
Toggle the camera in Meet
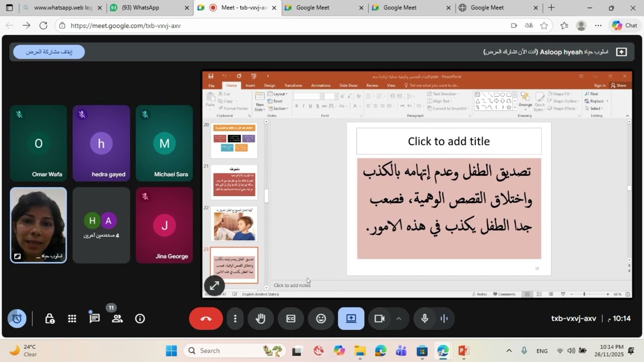379,319
